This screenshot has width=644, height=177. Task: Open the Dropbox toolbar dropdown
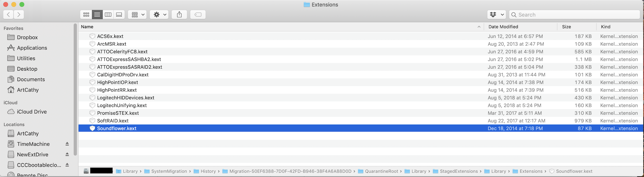497,14
